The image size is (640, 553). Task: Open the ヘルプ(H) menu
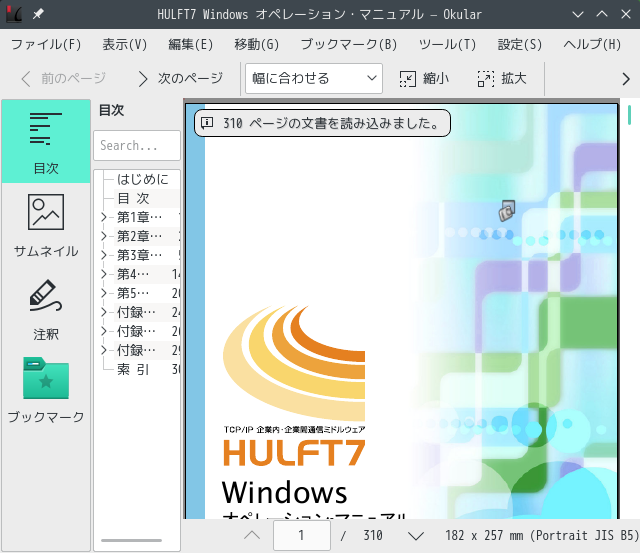point(592,44)
